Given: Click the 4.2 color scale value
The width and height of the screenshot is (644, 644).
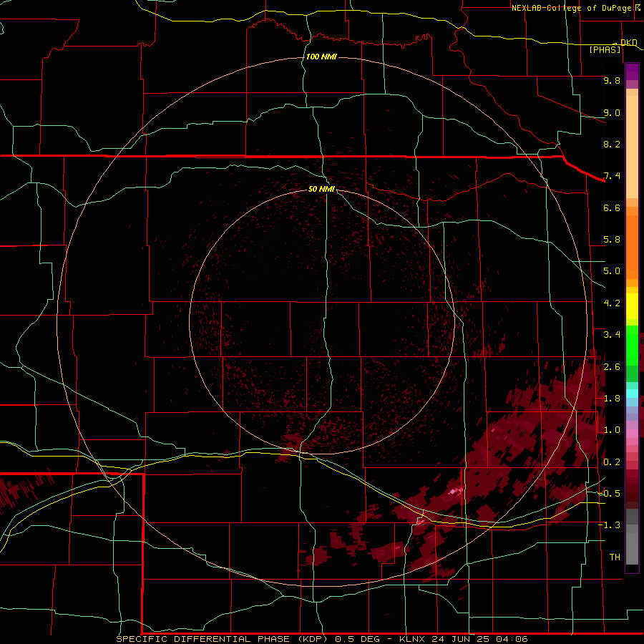Looking at the screenshot, I should 612,303.
